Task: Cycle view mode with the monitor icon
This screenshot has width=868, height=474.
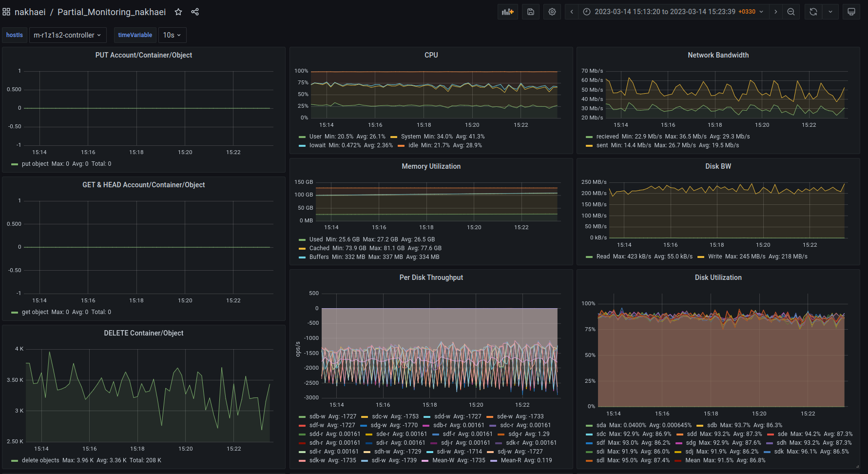Action: (x=851, y=12)
